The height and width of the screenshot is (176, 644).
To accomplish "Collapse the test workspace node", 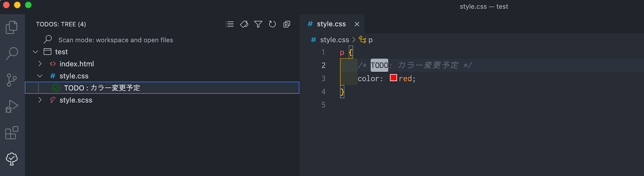I will (x=35, y=52).
